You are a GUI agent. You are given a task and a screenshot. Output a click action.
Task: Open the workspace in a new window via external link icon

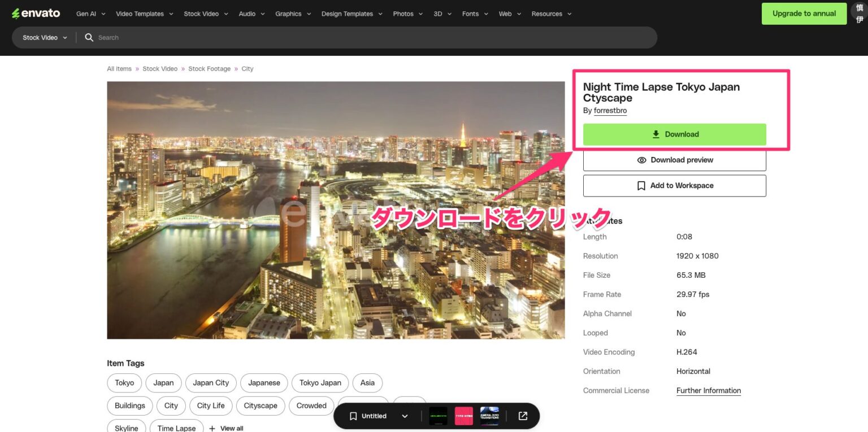pyautogui.click(x=522, y=416)
